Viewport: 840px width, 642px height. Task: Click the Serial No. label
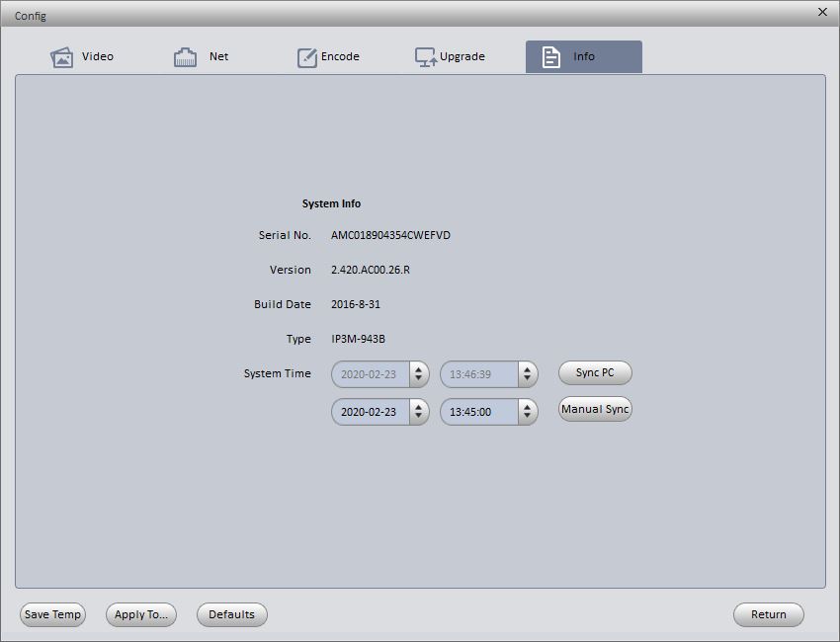point(285,235)
